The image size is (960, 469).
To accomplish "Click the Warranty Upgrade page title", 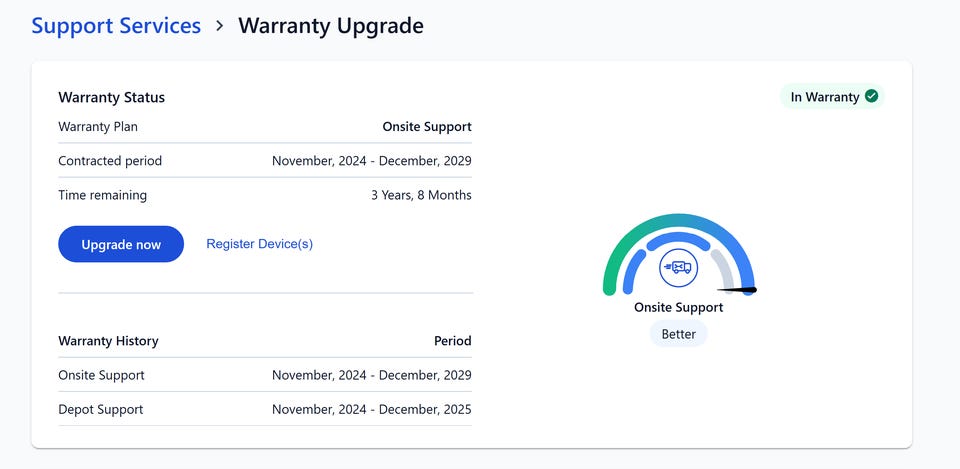I will pos(331,26).
